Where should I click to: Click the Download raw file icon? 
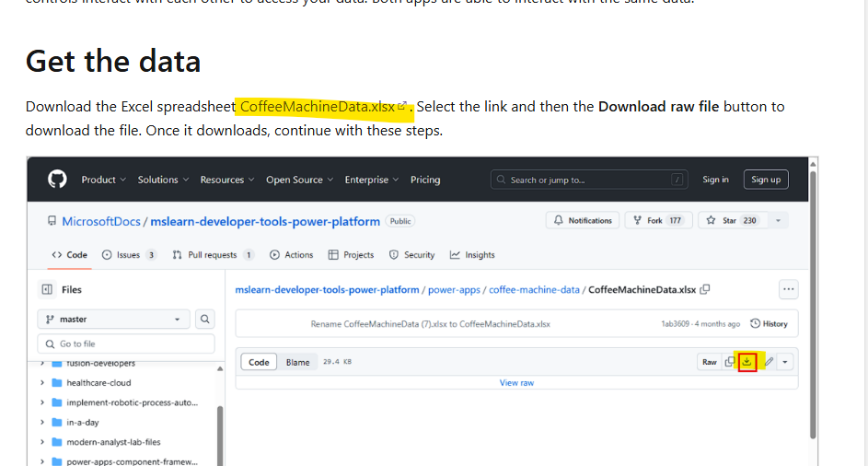click(x=746, y=362)
